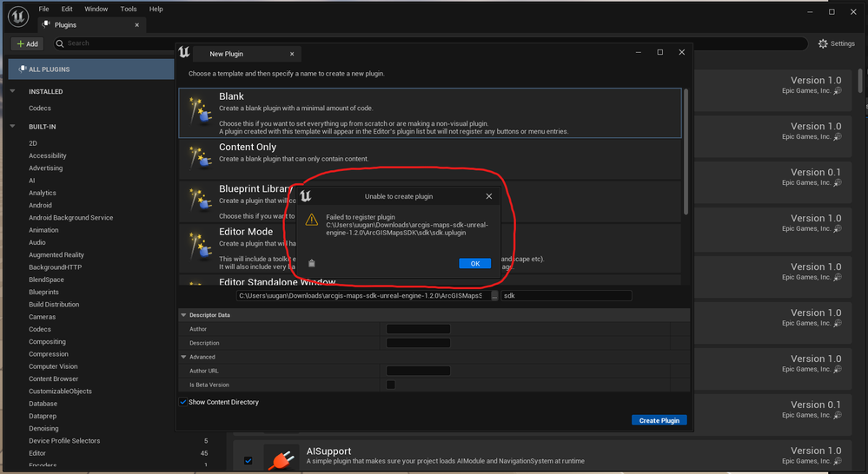Select the Computer Vision category

[x=53, y=366]
